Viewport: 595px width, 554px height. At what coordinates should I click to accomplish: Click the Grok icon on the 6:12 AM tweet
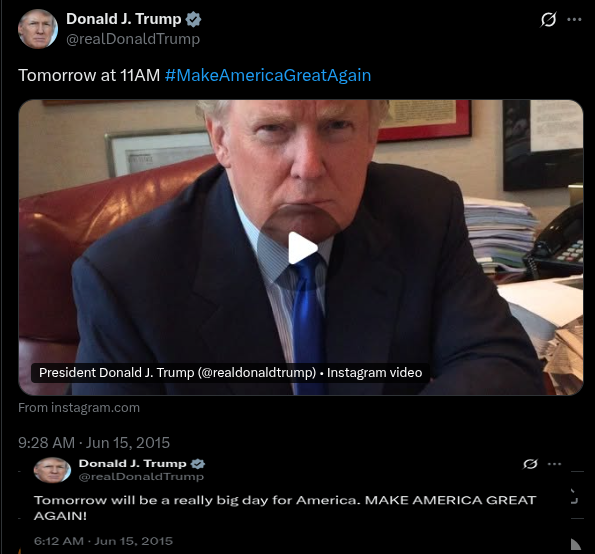pos(530,464)
